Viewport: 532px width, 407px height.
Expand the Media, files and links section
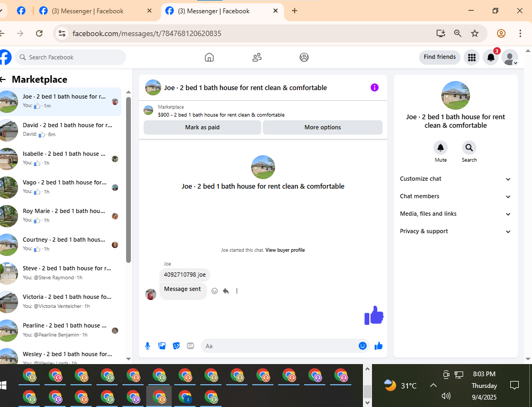click(455, 214)
